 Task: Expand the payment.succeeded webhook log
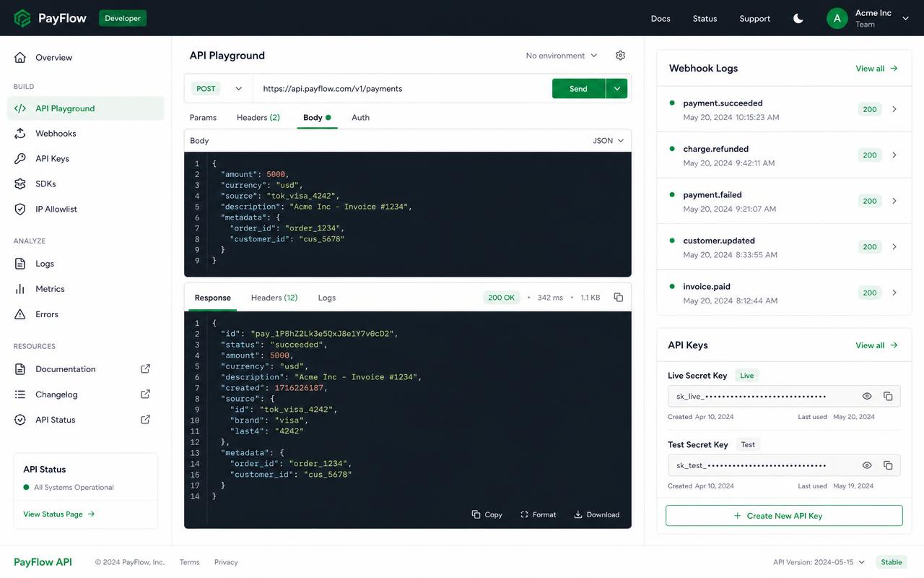894,109
